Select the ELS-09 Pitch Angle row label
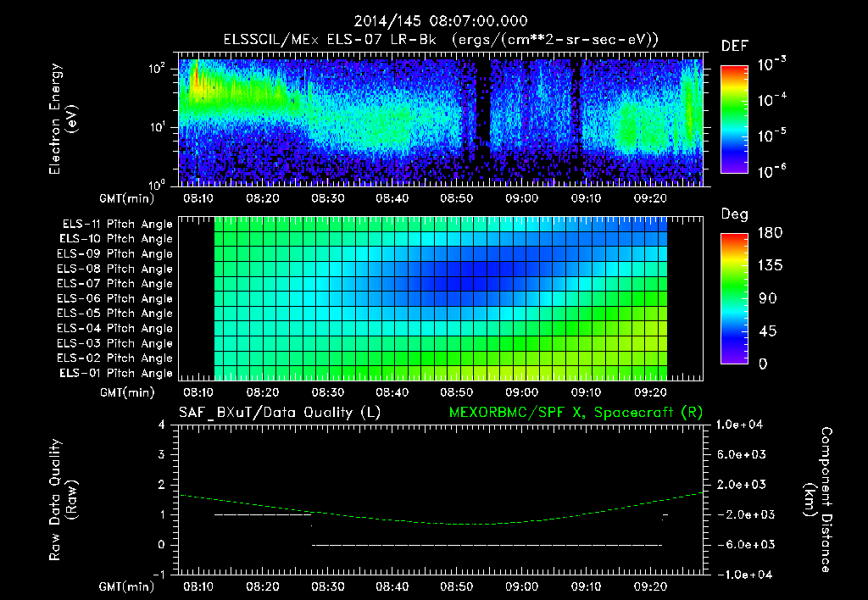The image size is (868, 600). coord(115,254)
